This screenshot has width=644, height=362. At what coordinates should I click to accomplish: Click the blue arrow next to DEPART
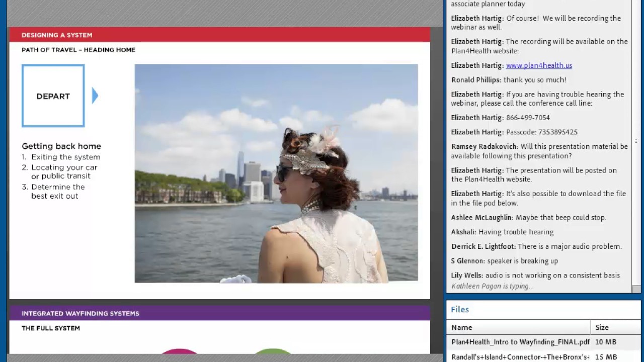click(x=95, y=96)
